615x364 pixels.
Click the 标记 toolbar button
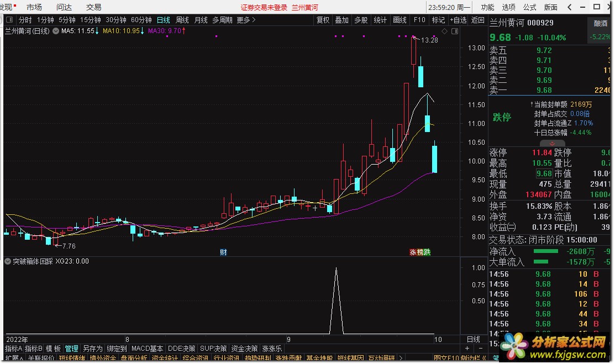click(x=438, y=20)
